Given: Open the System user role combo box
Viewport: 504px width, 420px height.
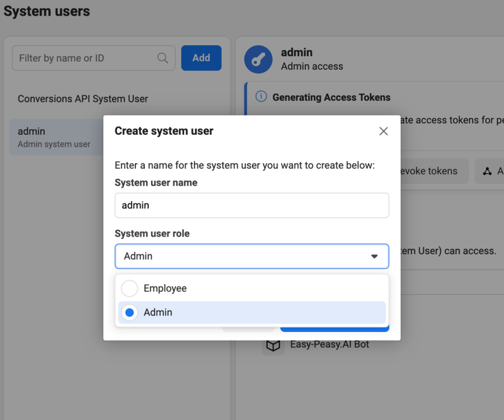Looking at the screenshot, I should tap(251, 256).
